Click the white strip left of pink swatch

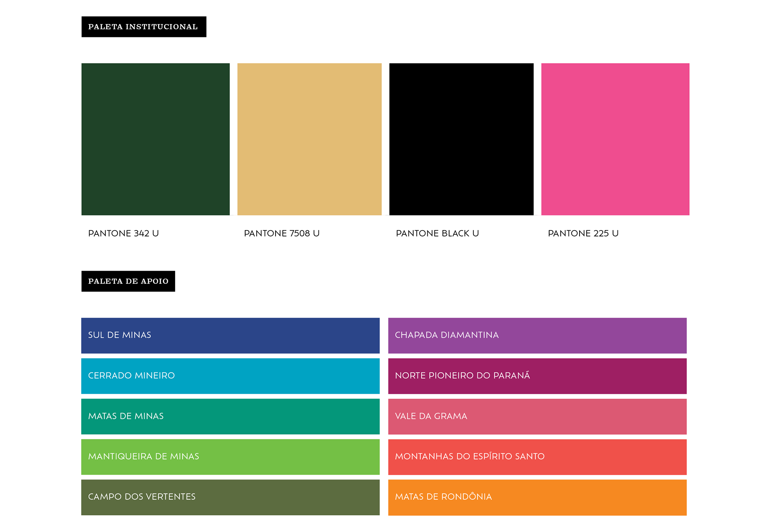537,139
